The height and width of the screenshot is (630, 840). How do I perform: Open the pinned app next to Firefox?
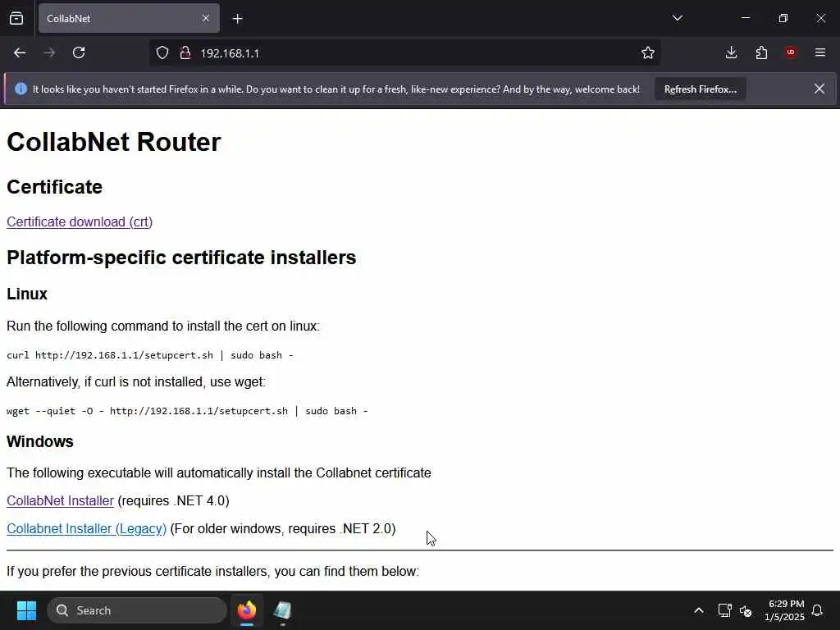point(282,610)
